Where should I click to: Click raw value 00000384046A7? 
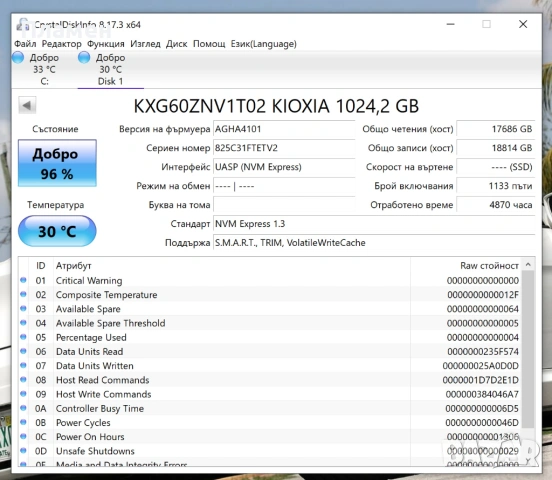coord(482,394)
